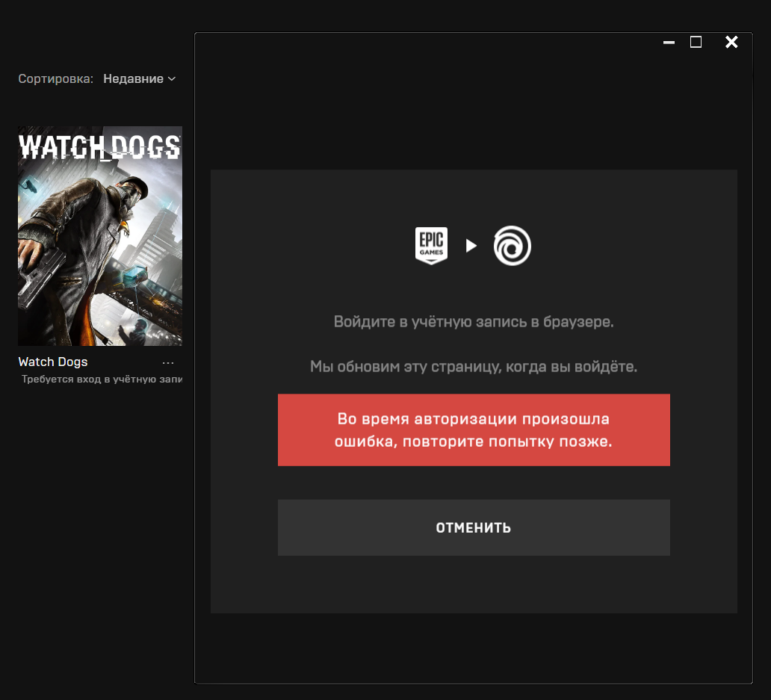Click the arrow icon between the logos
The image size is (771, 700).
471,246
